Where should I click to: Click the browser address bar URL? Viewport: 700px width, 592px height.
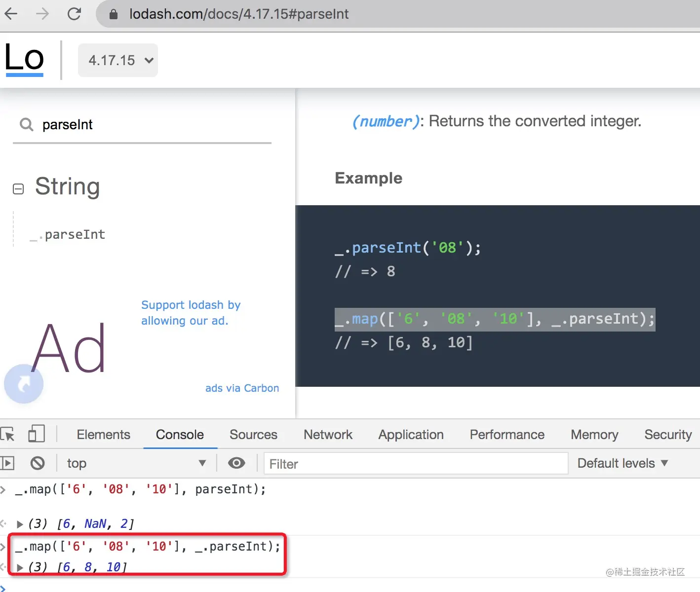[239, 14]
